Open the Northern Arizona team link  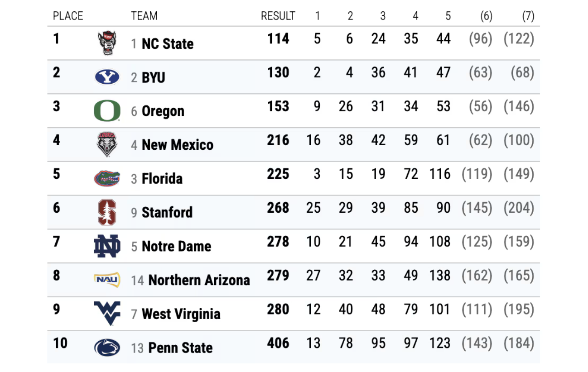click(199, 280)
